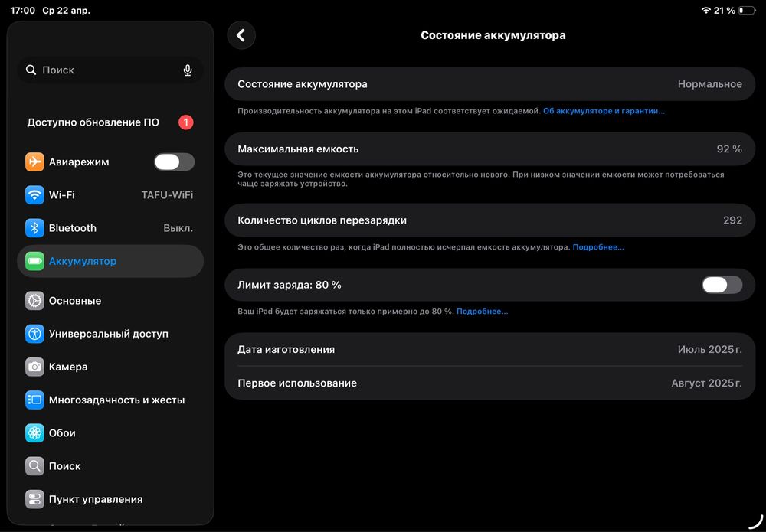The width and height of the screenshot is (766, 532).
Task: Tap the Control Center icon
Action: click(34, 499)
